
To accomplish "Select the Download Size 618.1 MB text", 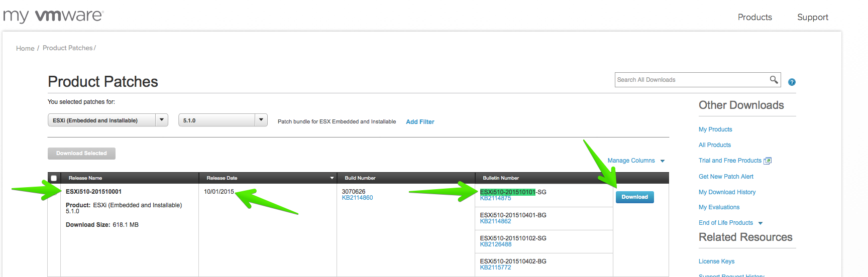I will (x=102, y=225).
